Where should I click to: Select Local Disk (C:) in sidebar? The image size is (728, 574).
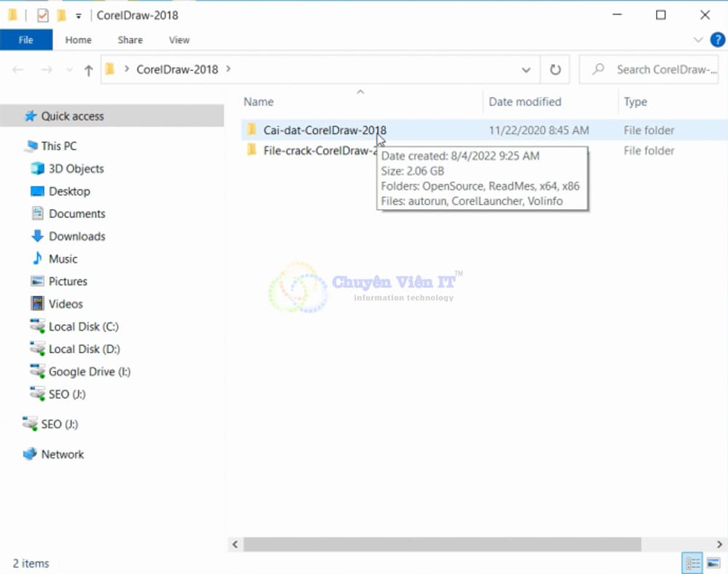83,326
